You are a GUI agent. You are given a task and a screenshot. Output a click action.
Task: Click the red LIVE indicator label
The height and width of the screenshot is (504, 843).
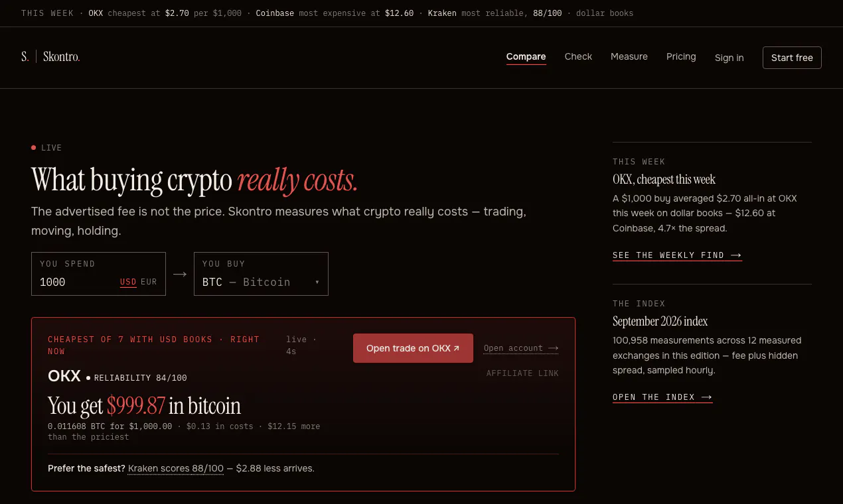coord(46,148)
